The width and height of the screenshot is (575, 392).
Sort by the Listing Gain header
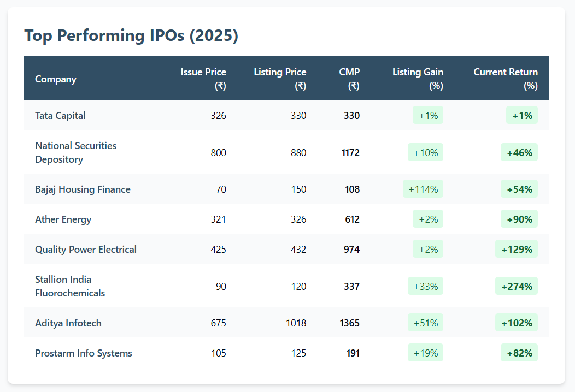coord(418,79)
